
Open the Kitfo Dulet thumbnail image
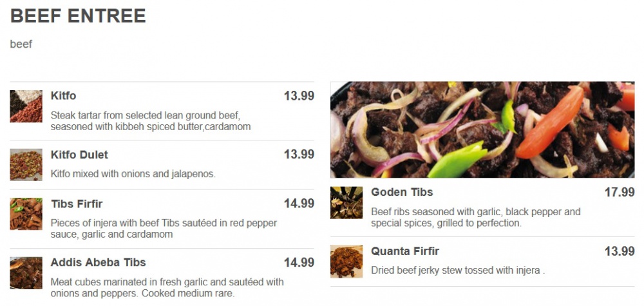[x=26, y=165]
